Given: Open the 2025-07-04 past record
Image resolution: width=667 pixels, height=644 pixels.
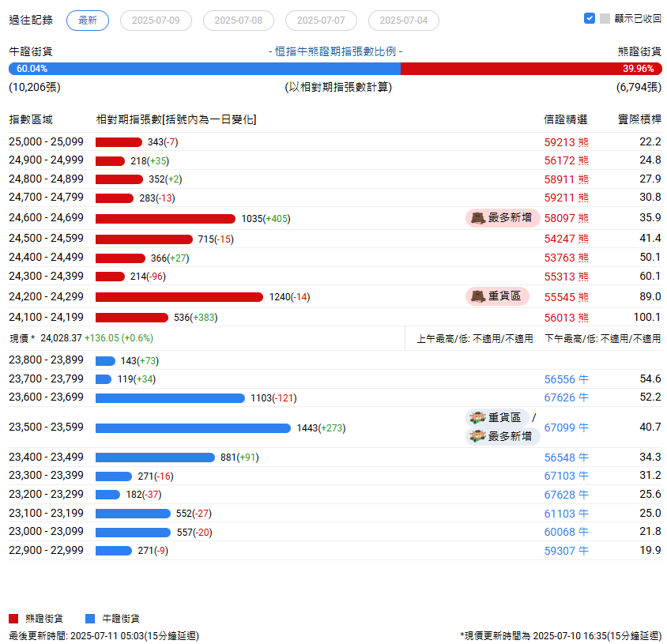Looking at the screenshot, I should coord(403,21).
